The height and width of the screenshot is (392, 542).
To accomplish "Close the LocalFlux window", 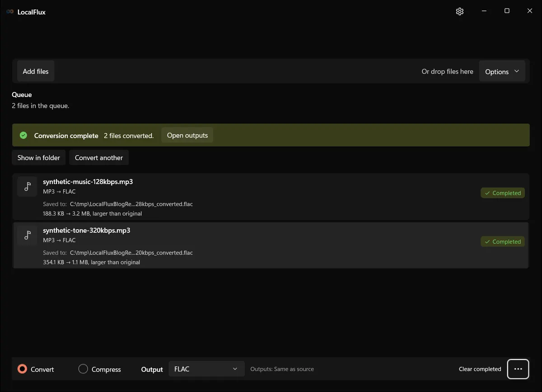I will point(530,11).
